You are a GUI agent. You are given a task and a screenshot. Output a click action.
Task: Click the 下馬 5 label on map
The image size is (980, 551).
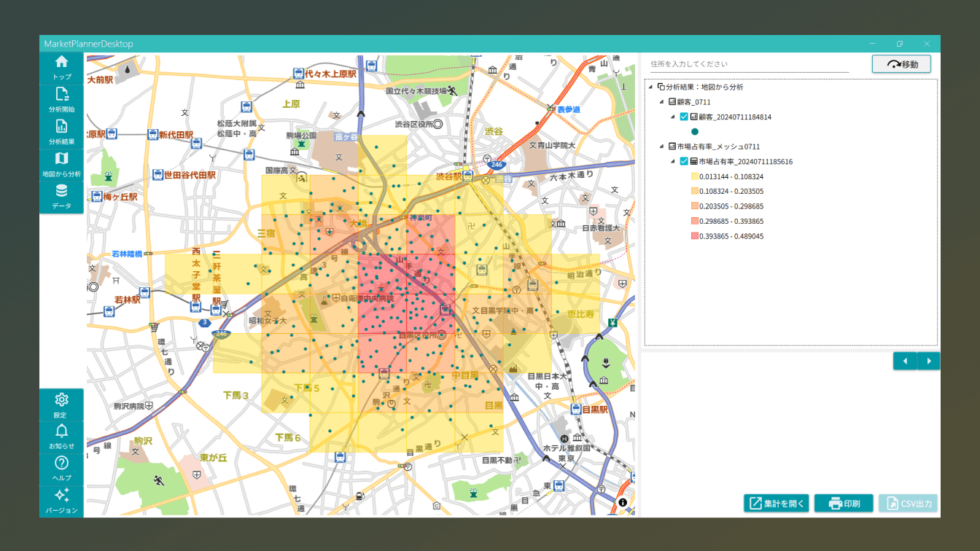[x=307, y=388]
